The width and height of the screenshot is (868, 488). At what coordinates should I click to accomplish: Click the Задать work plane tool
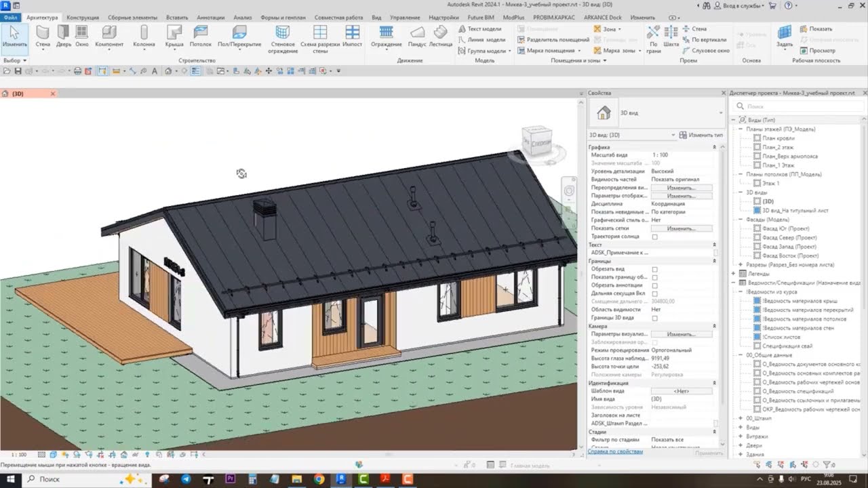pyautogui.click(x=785, y=37)
